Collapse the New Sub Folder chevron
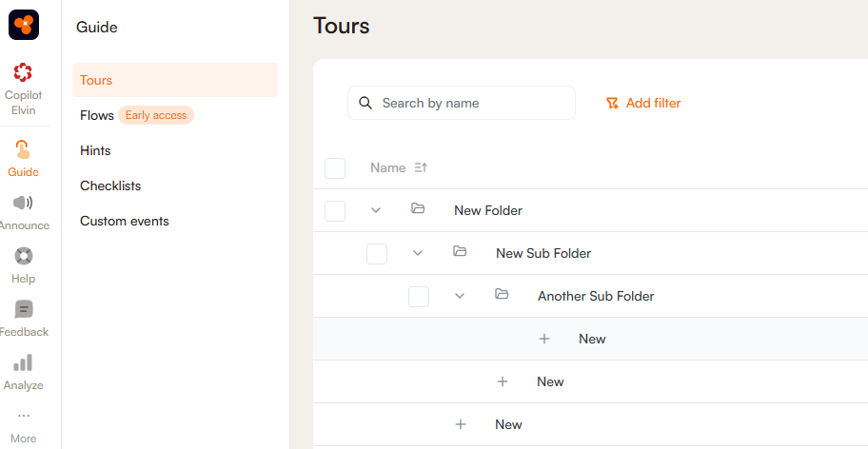 point(418,253)
